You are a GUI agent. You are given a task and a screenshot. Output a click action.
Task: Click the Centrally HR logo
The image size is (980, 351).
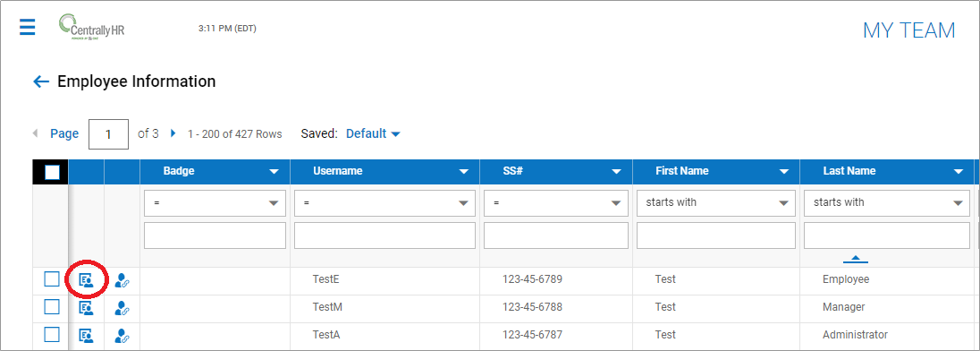(x=92, y=28)
